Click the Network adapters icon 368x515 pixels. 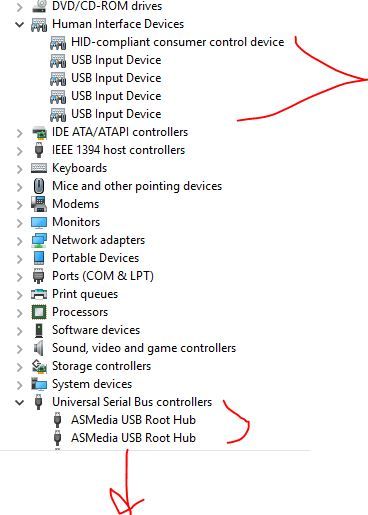pyautogui.click(x=39, y=240)
